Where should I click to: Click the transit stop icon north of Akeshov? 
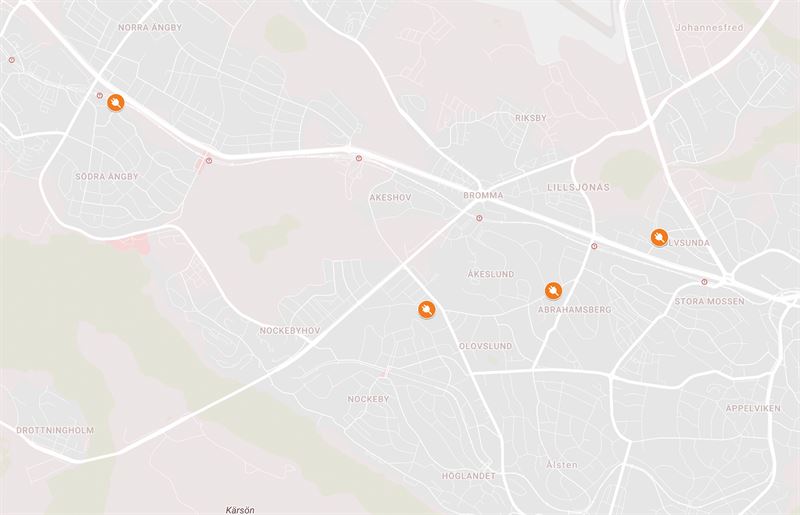(x=359, y=158)
